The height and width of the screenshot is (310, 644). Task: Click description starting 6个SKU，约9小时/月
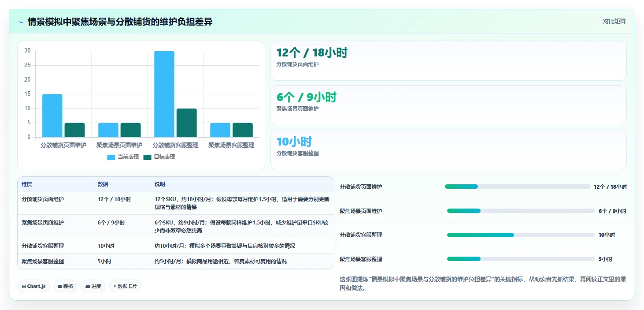(x=241, y=227)
